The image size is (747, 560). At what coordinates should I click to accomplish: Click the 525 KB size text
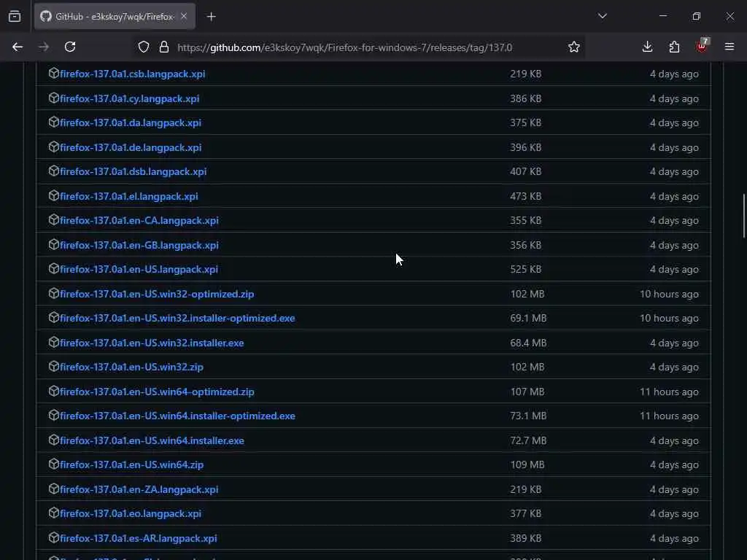click(525, 269)
